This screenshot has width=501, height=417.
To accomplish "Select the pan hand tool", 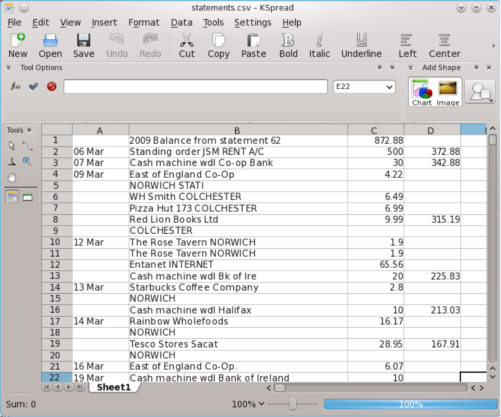I will (12, 177).
